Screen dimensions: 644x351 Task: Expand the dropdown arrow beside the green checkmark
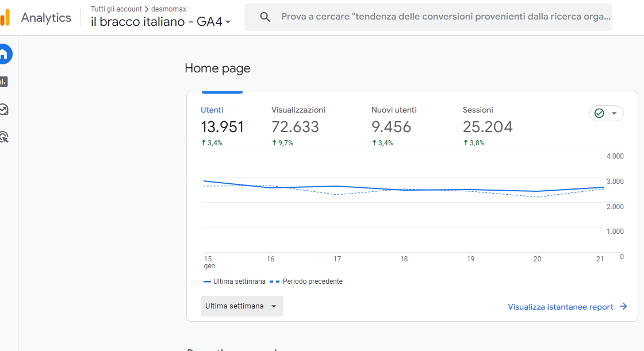pos(614,114)
